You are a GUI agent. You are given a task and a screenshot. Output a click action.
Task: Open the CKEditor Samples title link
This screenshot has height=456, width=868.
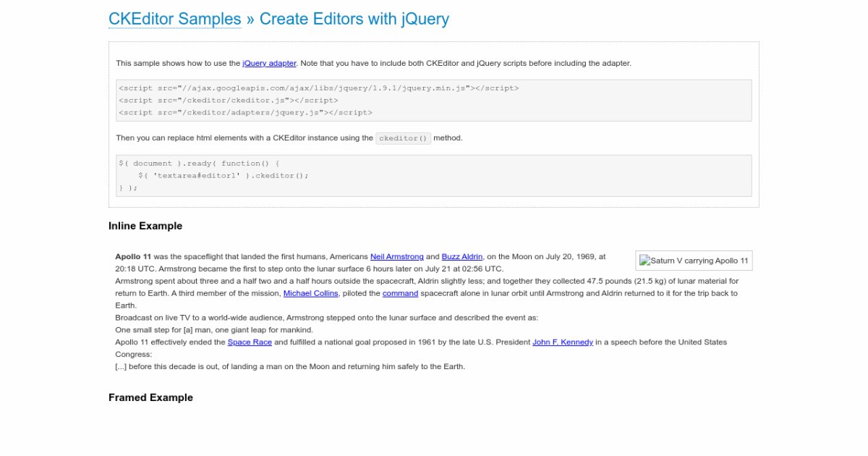click(x=174, y=19)
